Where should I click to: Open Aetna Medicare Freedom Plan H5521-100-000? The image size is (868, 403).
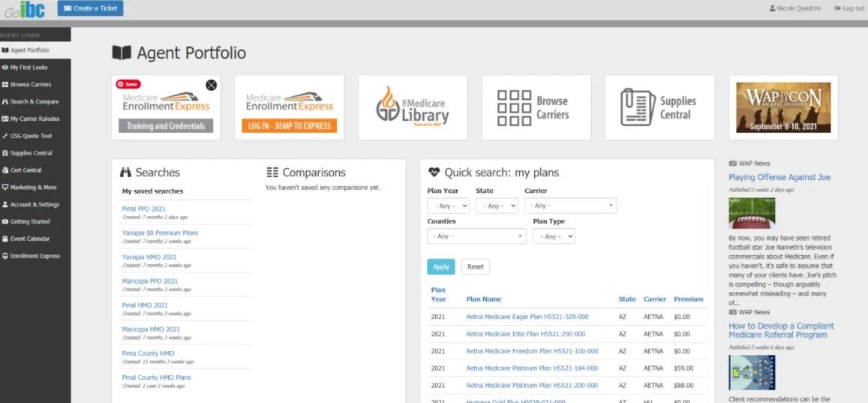coord(532,351)
